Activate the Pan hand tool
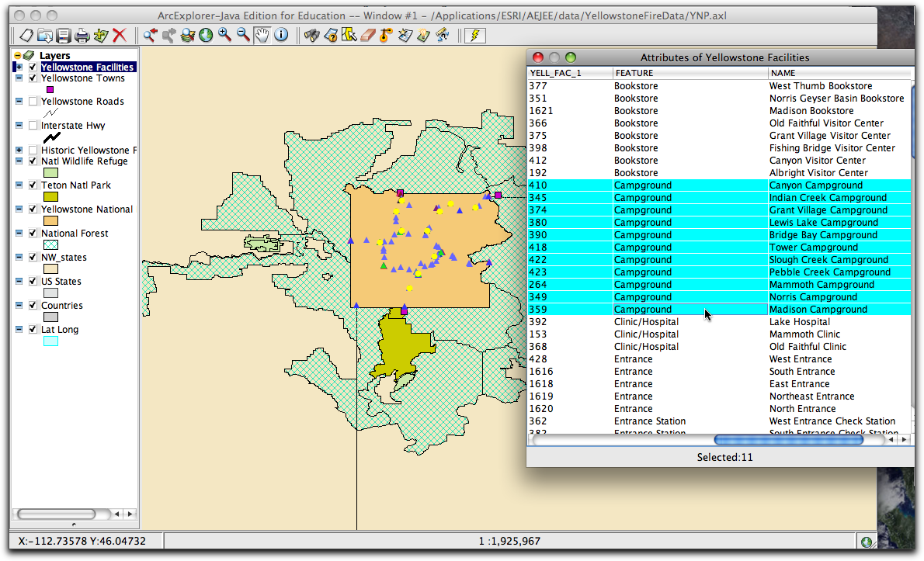The image size is (924, 561). point(262,35)
